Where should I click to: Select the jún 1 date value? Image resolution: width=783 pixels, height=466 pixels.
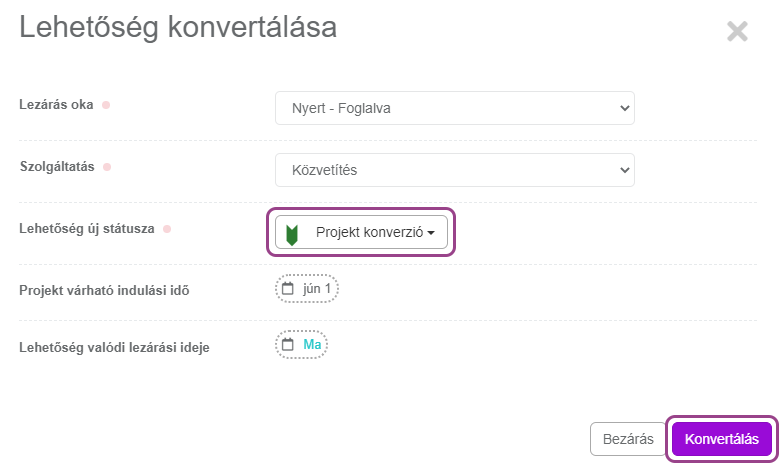(x=316, y=289)
